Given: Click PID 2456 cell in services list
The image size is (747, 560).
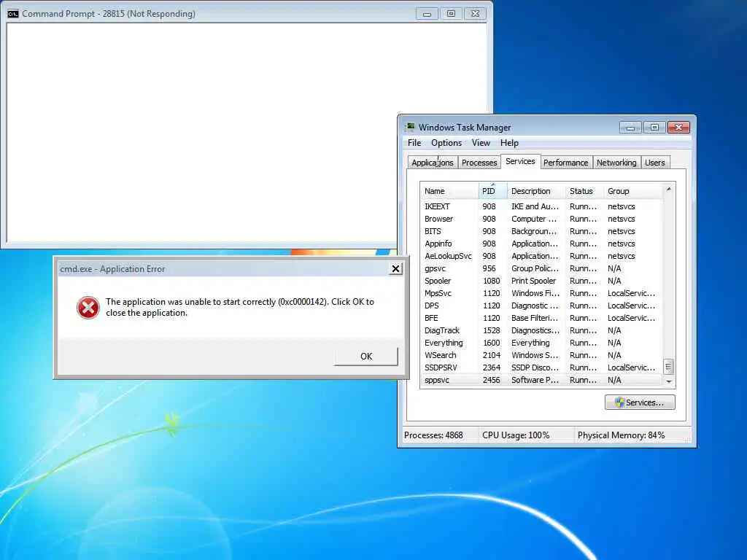Looking at the screenshot, I should [491, 380].
